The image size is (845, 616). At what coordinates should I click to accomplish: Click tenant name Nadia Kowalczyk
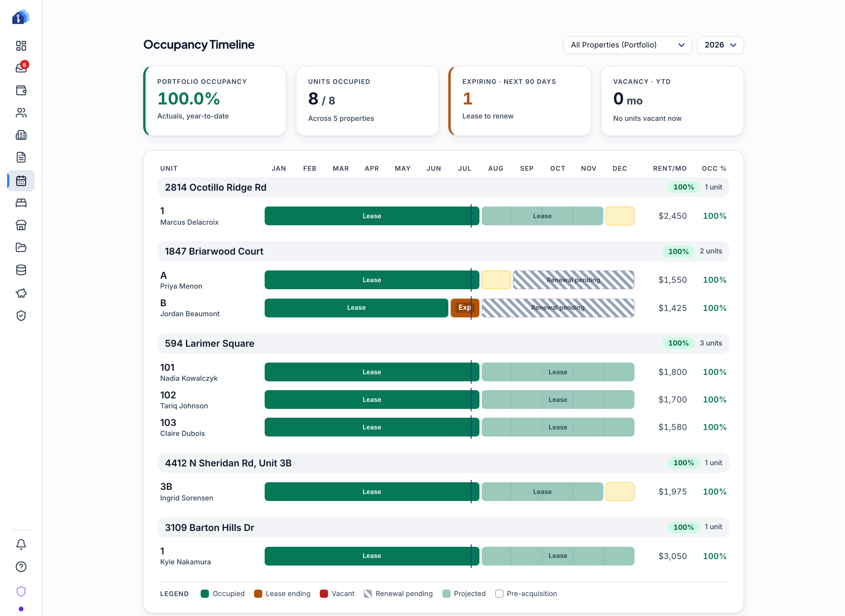click(x=189, y=378)
